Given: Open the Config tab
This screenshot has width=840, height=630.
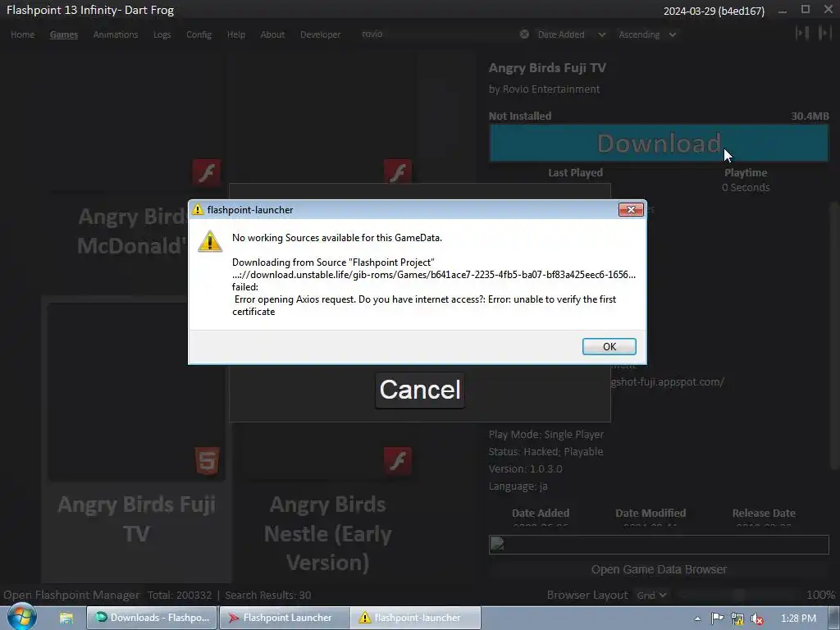Looking at the screenshot, I should (x=199, y=34).
